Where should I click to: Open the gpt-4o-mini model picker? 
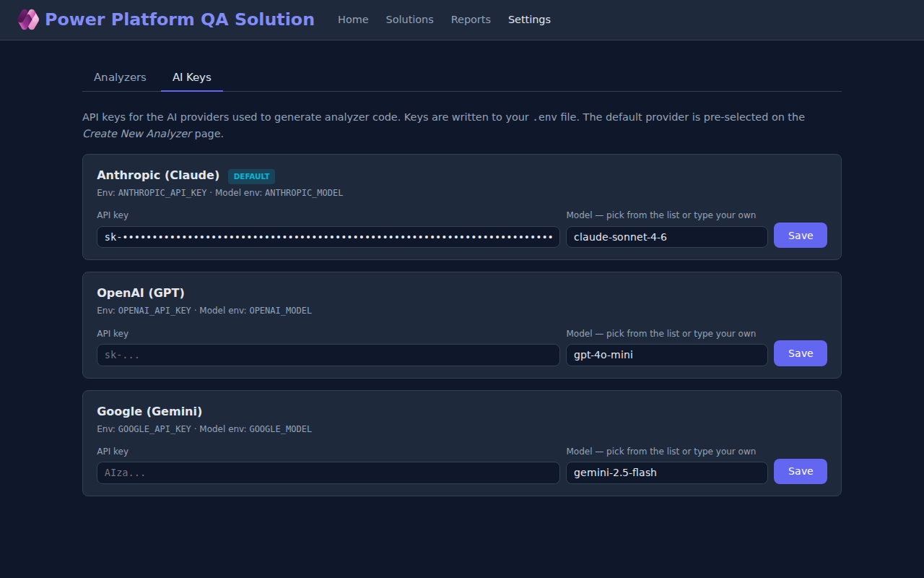coord(666,355)
